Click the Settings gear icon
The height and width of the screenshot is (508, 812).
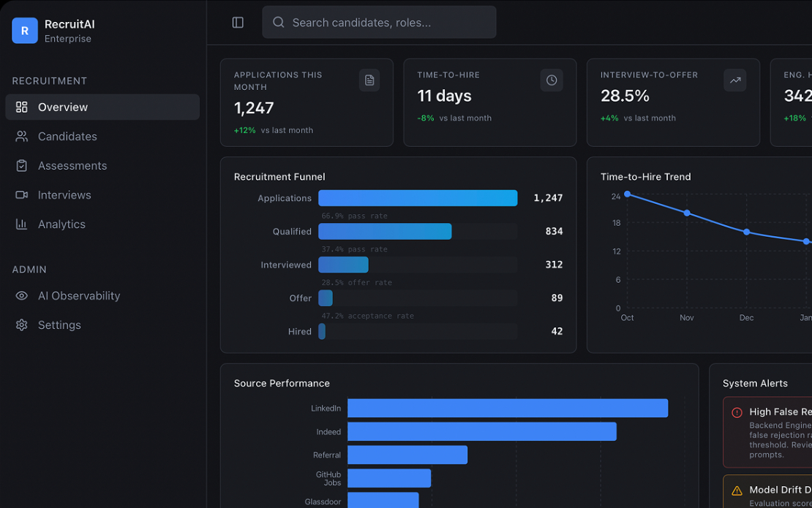[x=21, y=325]
